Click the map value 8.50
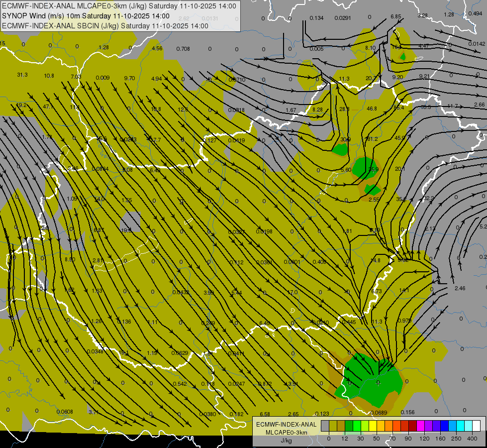This screenshot has width=487, height=448. [70, 259]
